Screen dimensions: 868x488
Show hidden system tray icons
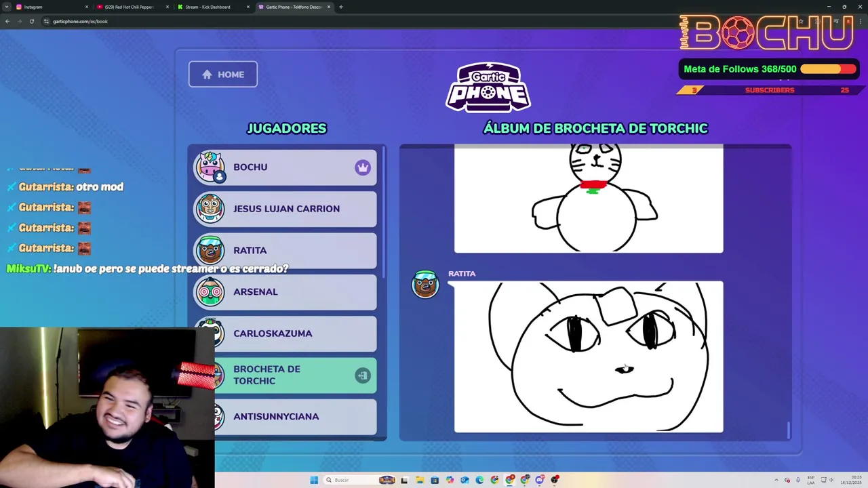pyautogui.click(x=776, y=480)
